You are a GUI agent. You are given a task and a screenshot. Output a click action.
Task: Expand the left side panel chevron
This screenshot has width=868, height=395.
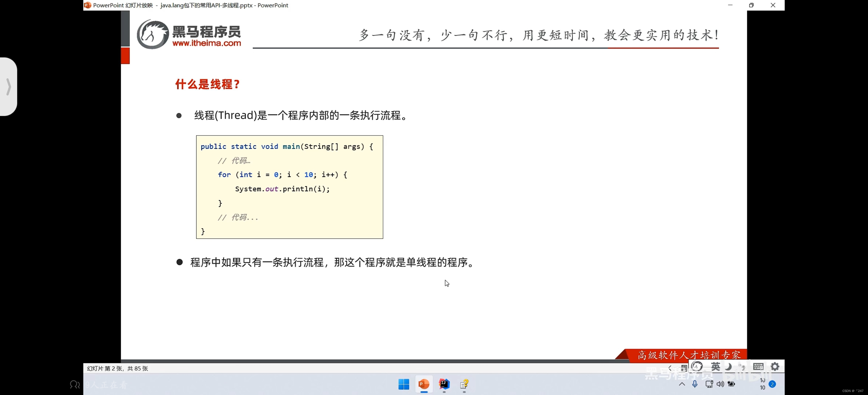(8, 87)
